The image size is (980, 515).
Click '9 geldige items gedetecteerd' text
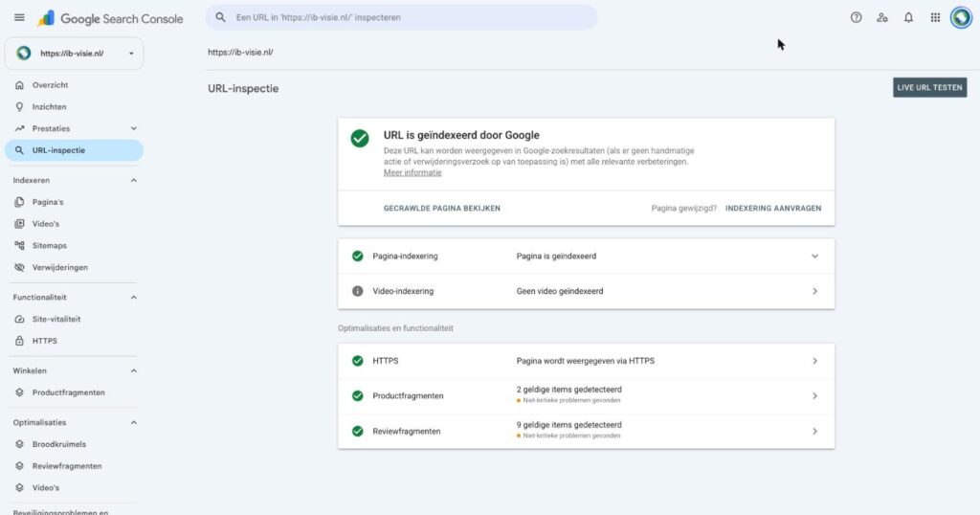click(x=568, y=425)
